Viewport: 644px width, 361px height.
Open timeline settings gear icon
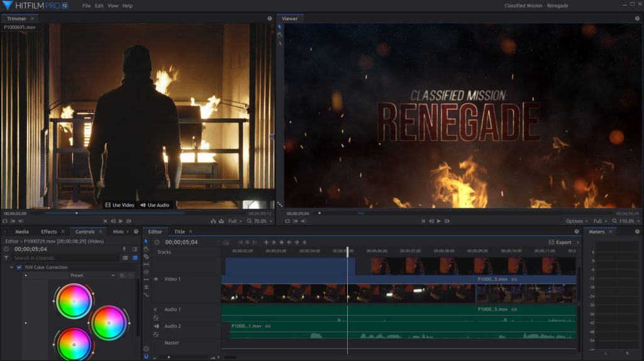[x=146, y=348]
